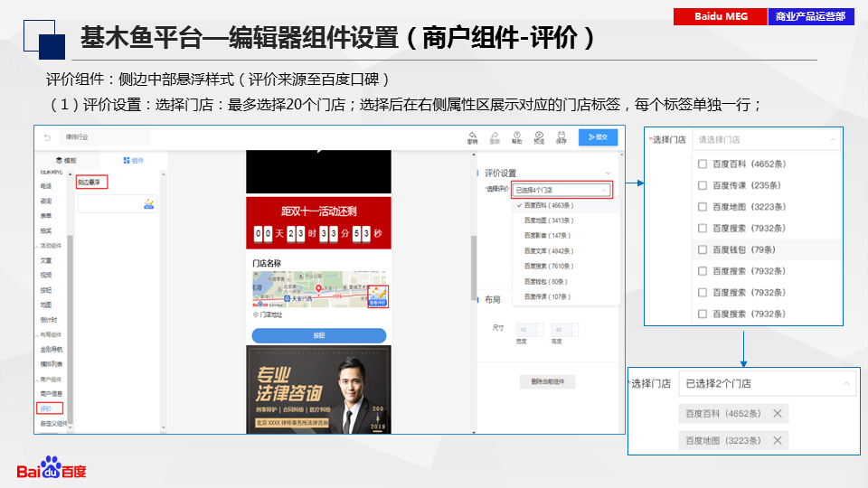Click the preview canvas vertical scrollbar
The height and width of the screenshot is (488, 868).
474,268
